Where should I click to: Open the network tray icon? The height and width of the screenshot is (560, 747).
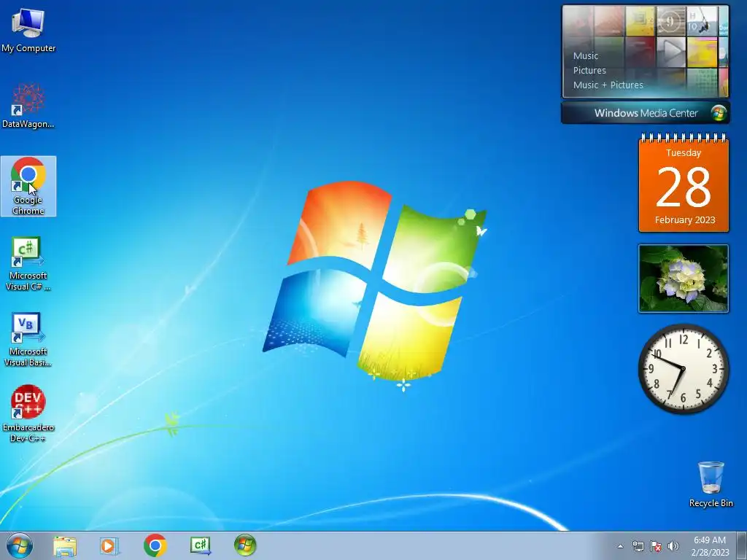click(x=638, y=546)
